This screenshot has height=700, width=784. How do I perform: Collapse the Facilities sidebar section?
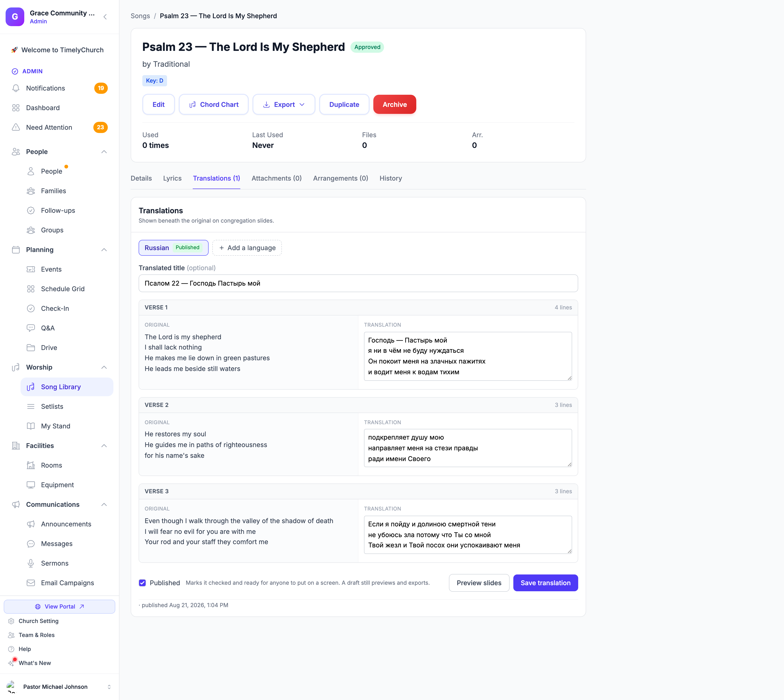(104, 446)
